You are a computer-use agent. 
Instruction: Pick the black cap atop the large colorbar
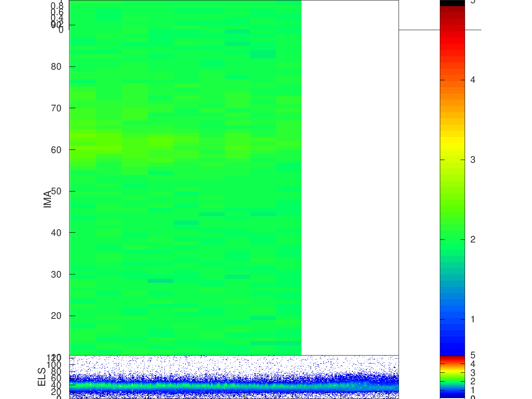[452, 3]
